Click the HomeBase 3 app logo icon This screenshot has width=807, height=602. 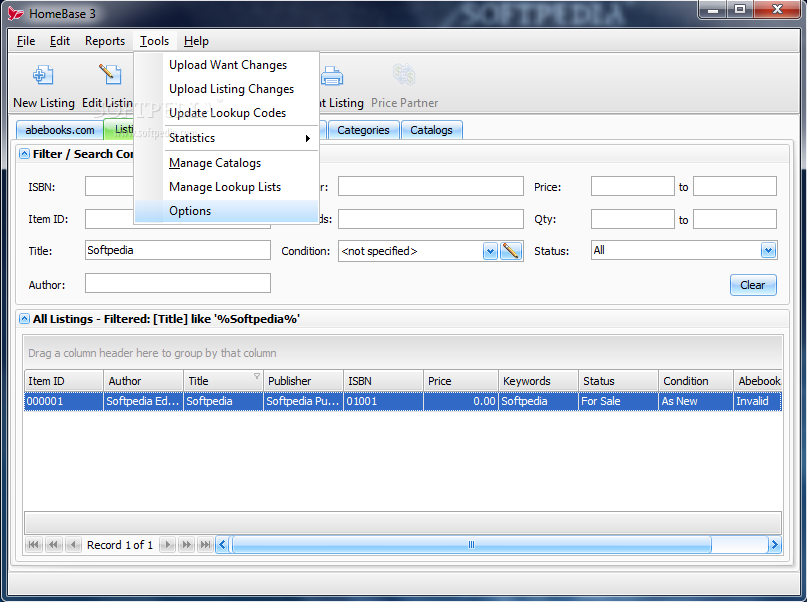point(16,13)
